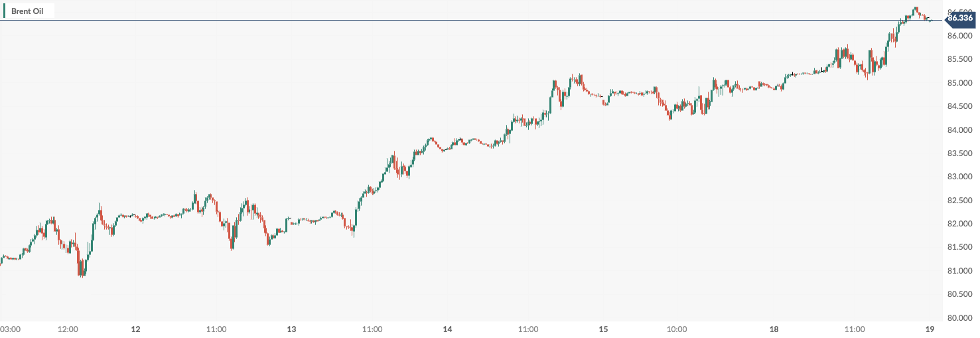
Task: Click the 83.500 price axis label
Action: coord(959,153)
